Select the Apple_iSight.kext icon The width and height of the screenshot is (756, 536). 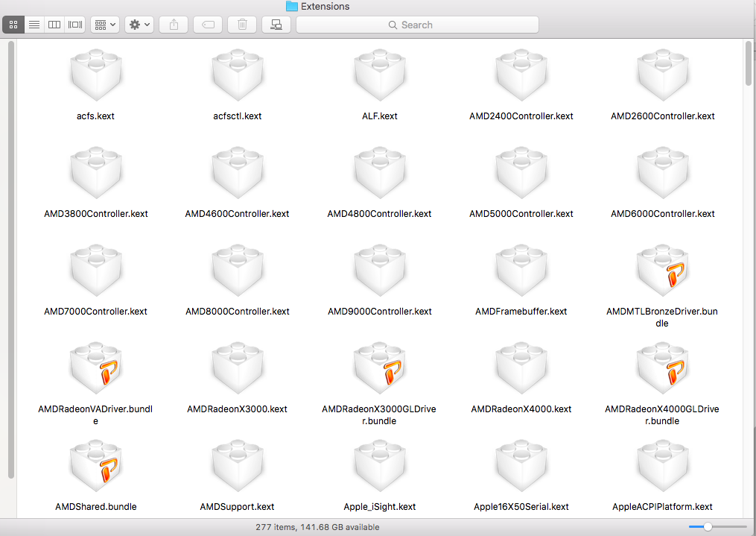coord(379,466)
